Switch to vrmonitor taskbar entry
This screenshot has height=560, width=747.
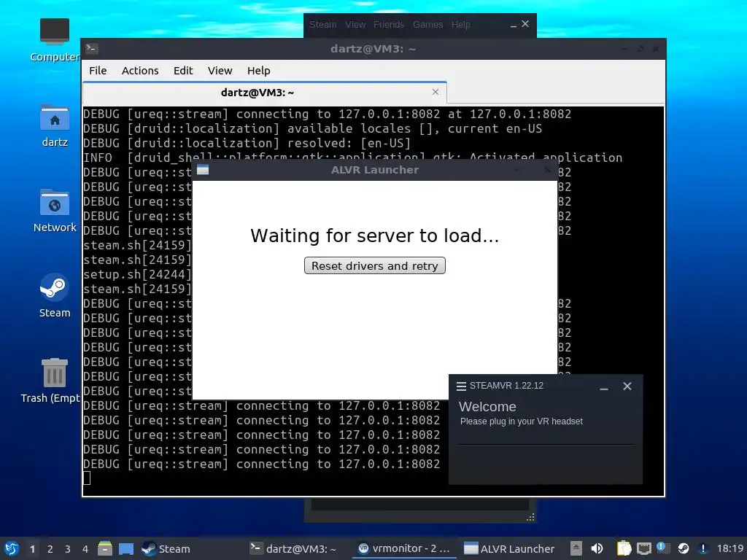pos(404,548)
